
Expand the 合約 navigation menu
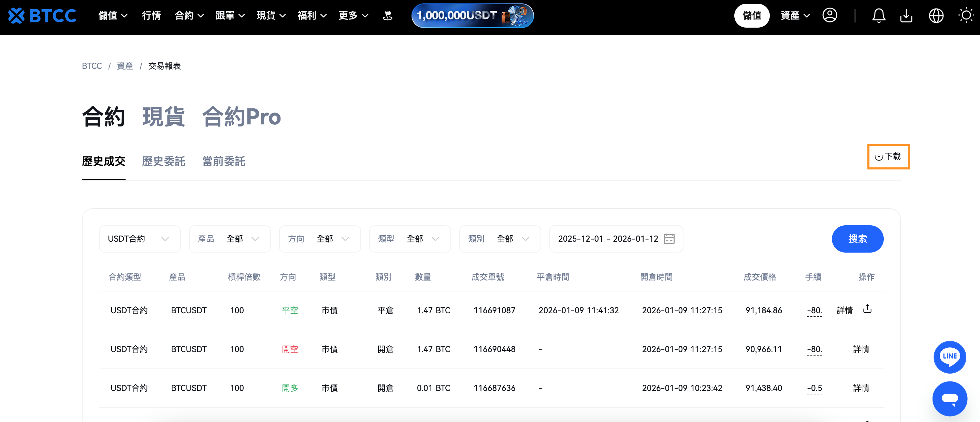tap(189, 16)
